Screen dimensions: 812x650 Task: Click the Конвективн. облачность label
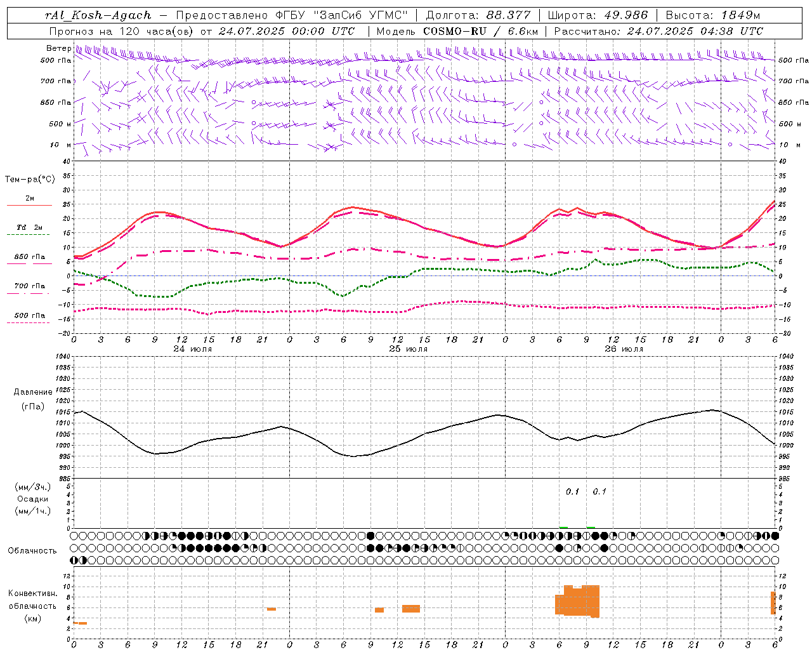click(33, 600)
